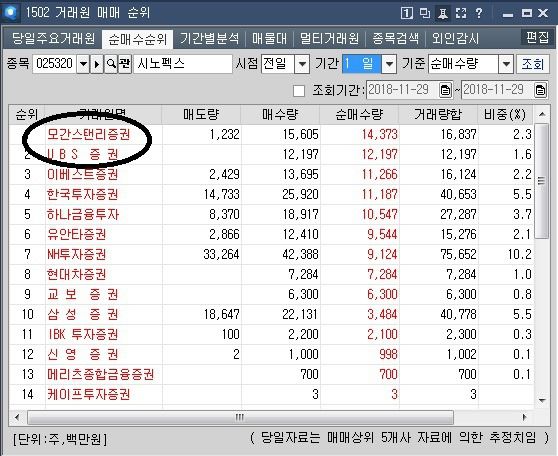This screenshot has height=456, width=558.
Task: Click the horizontal scrollbar thumb
Action: coord(240,417)
